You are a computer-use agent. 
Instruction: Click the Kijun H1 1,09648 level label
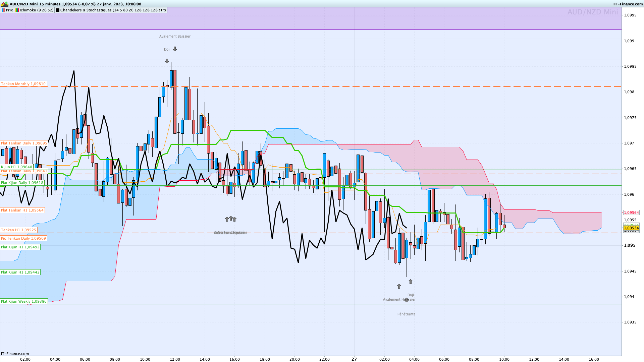(x=17, y=167)
